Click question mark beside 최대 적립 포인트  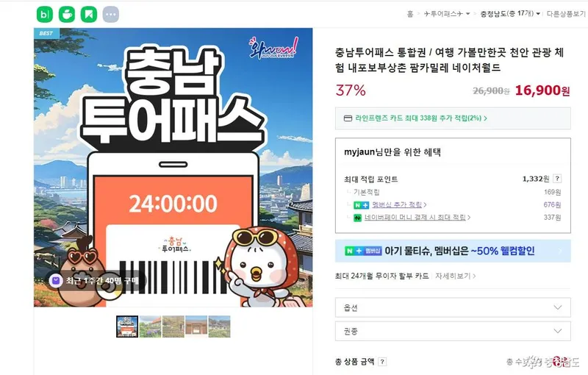tap(557, 179)
